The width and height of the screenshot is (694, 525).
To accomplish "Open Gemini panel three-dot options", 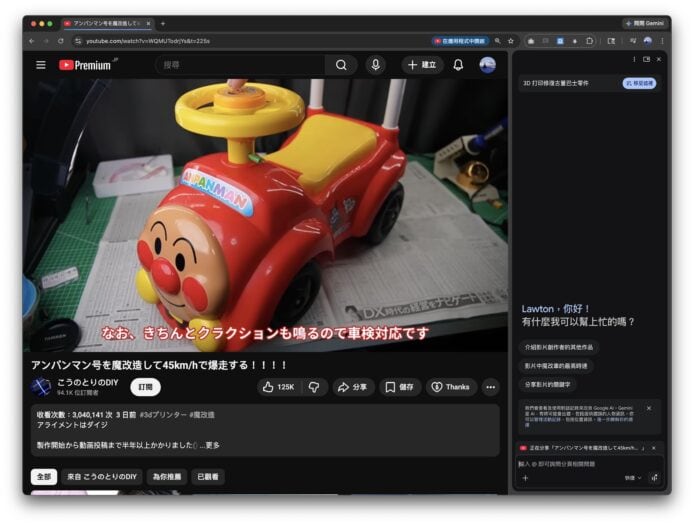I will coord(634,59).
